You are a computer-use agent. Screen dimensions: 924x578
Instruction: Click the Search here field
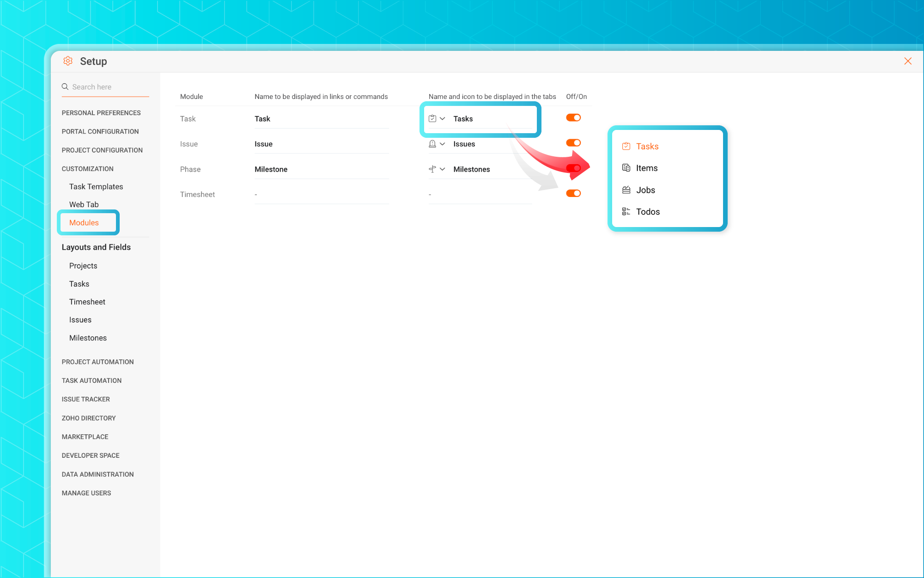pyautogui.click(x=105, y=87)
